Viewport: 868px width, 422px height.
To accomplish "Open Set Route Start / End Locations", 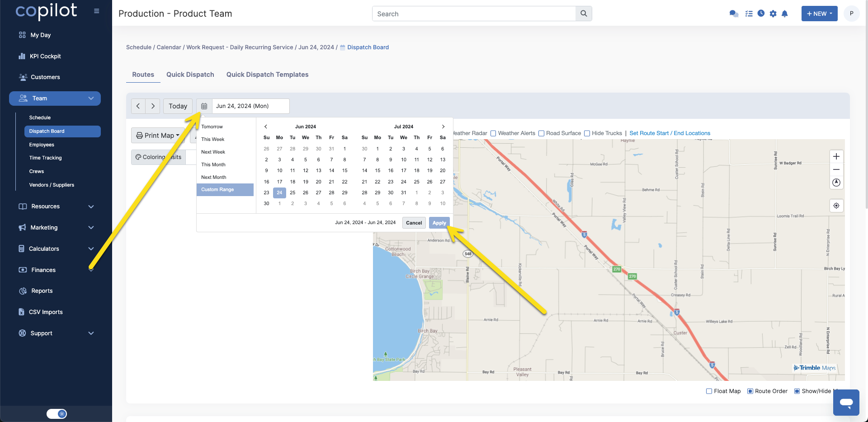I will 670,133.
